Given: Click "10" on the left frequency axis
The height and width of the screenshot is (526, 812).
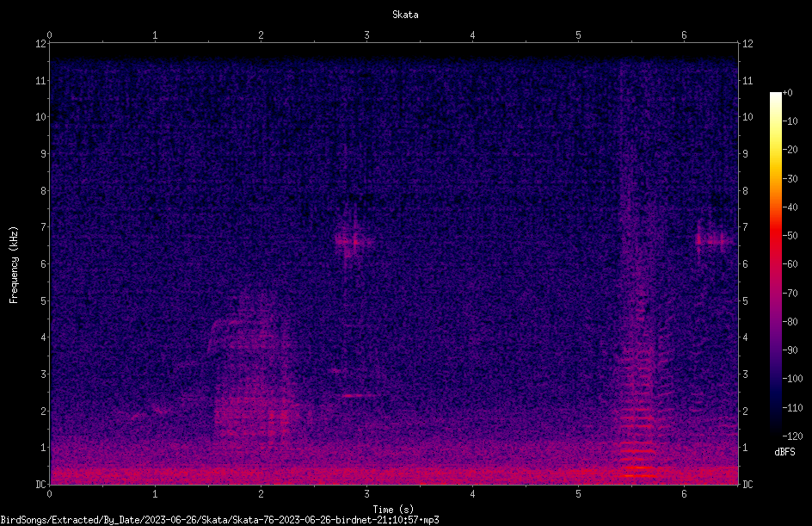Looking at the screenshot, I should point(40,116).
